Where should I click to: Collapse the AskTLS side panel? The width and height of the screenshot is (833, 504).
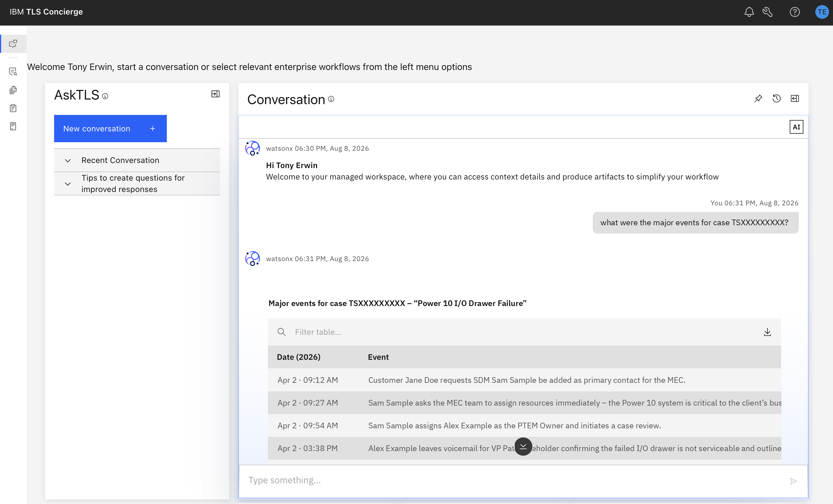click(x=215, y=94)
